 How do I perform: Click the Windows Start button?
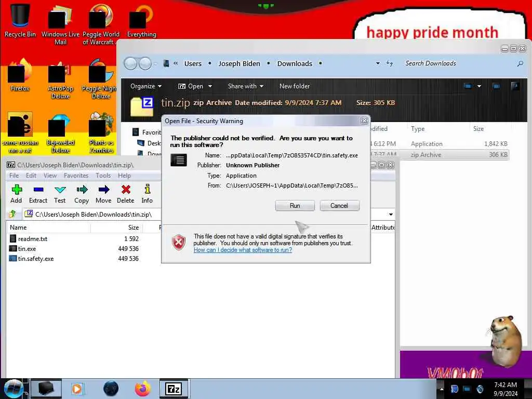pos(14,389)
